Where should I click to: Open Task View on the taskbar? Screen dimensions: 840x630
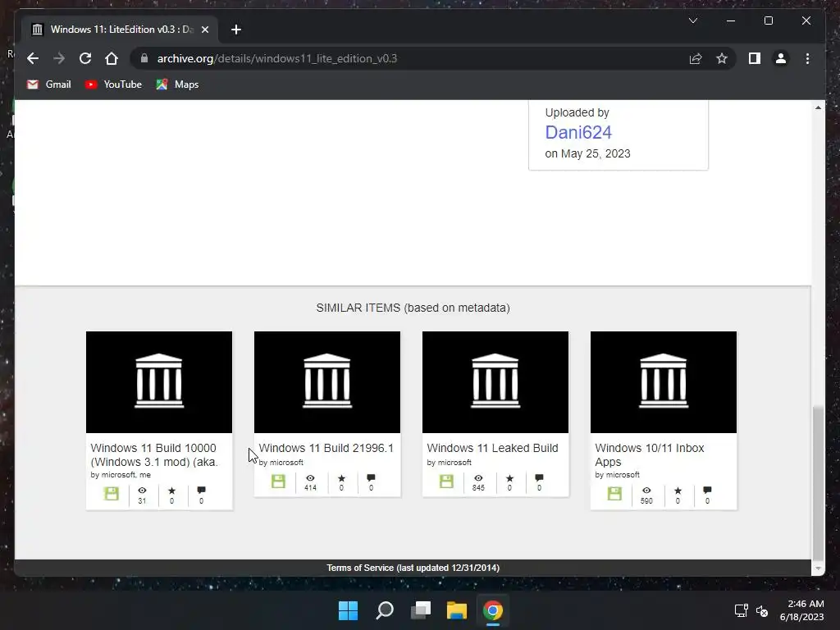coord(421,610)
